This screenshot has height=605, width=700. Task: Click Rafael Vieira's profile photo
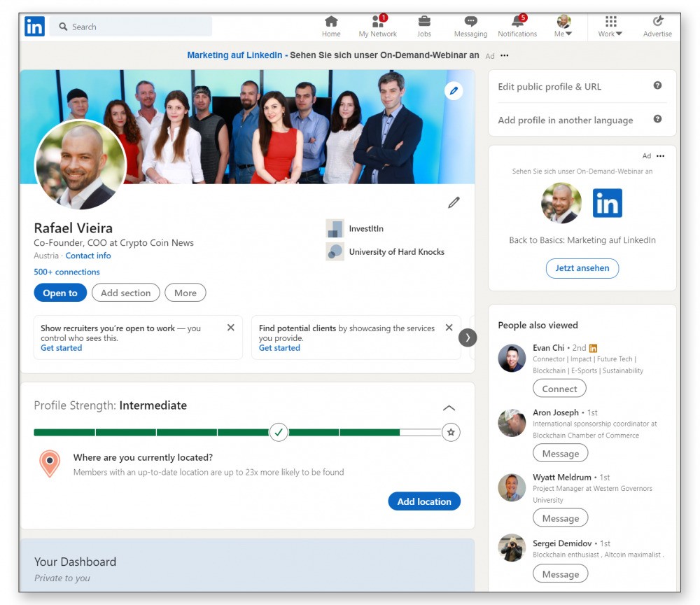click(x=80, y=165)
